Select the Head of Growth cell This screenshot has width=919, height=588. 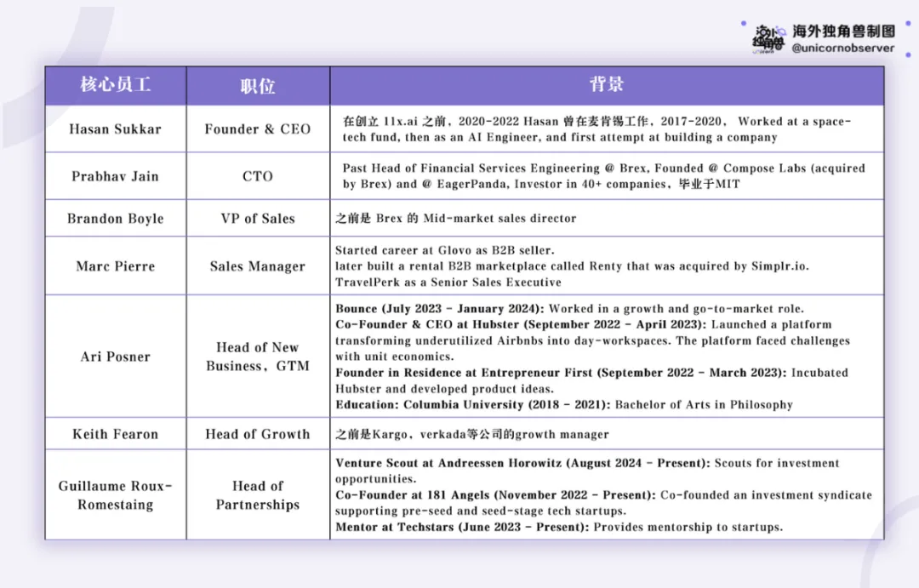tap(258, 434)
